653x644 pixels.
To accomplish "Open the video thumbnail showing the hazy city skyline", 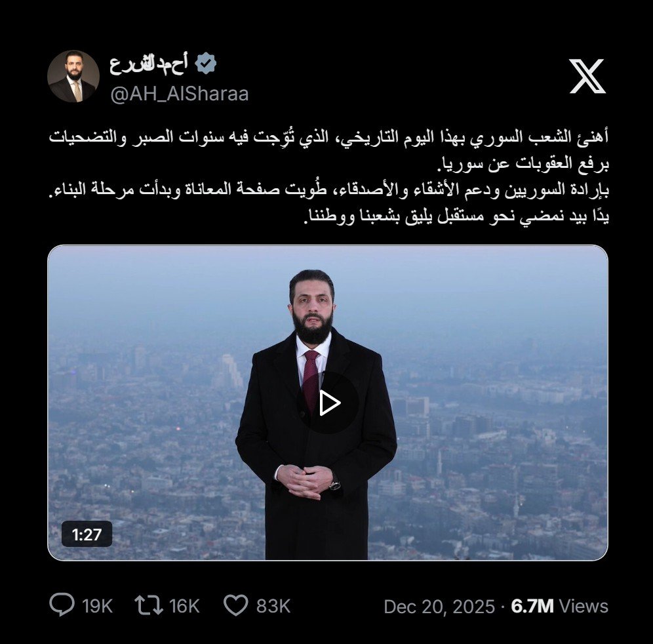I will [x=328, y=403].
